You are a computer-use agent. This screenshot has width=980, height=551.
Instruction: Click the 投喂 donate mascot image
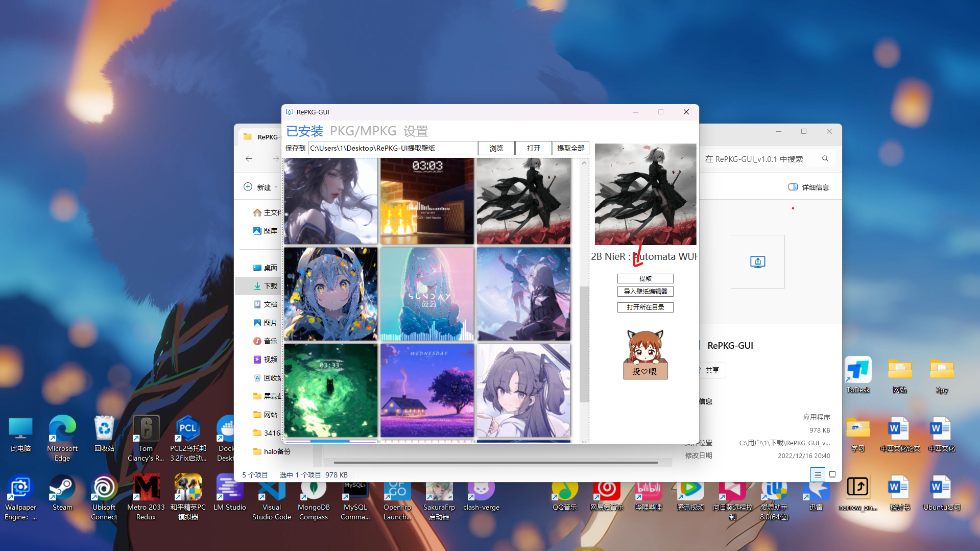(645, 354)
